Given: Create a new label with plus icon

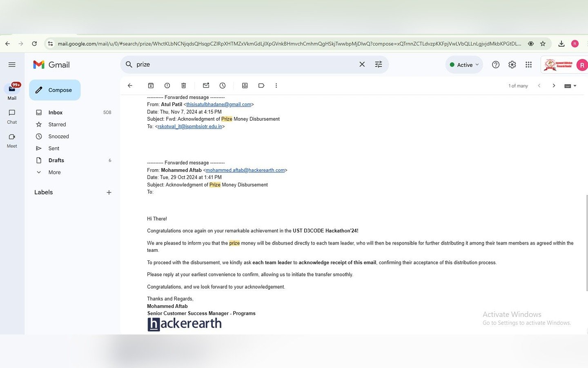Looking at the screenshot, I should pyautogui.click(x=109, y=193).
